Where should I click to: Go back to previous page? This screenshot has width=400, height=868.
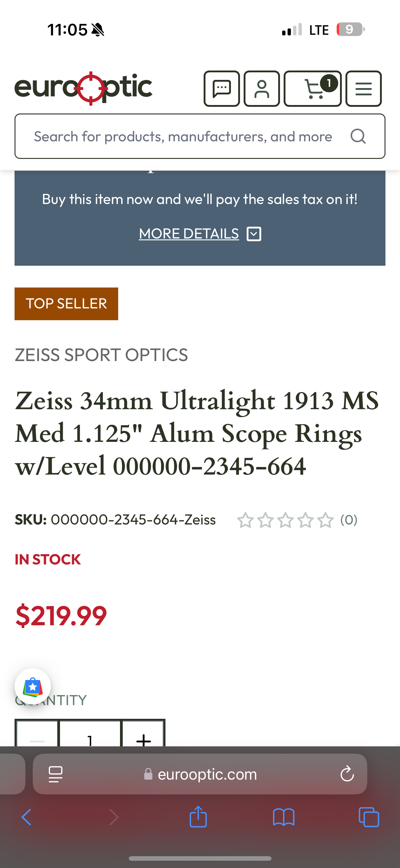click(x=26, y=817)
